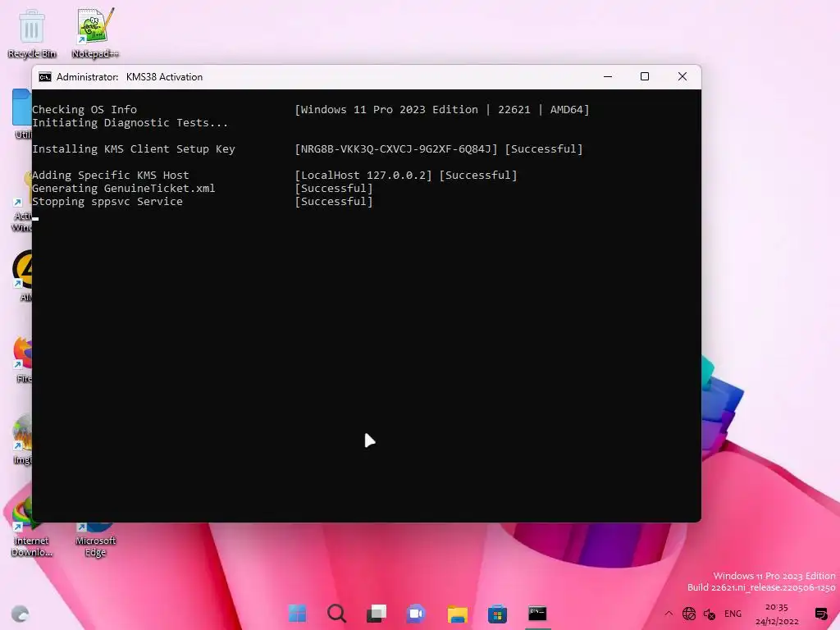
Task: Open File Explorer from taskbar
Action: coord(457,614)
